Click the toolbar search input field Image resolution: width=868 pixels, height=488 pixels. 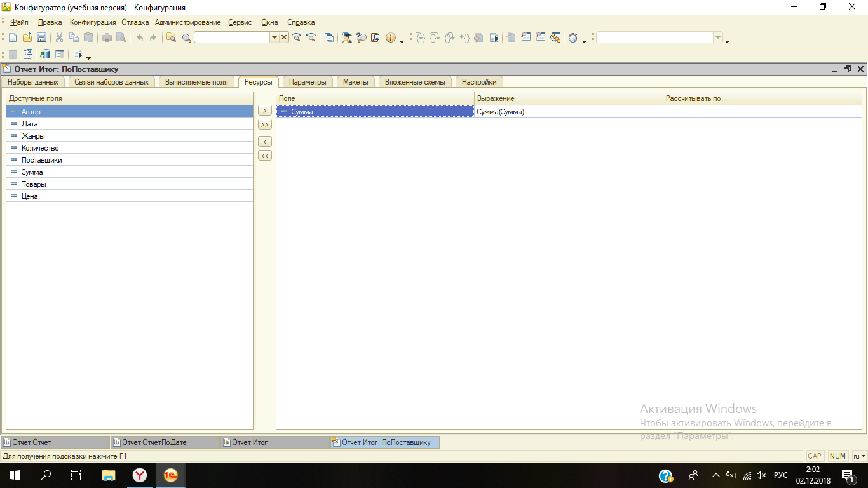coord(233,37)
